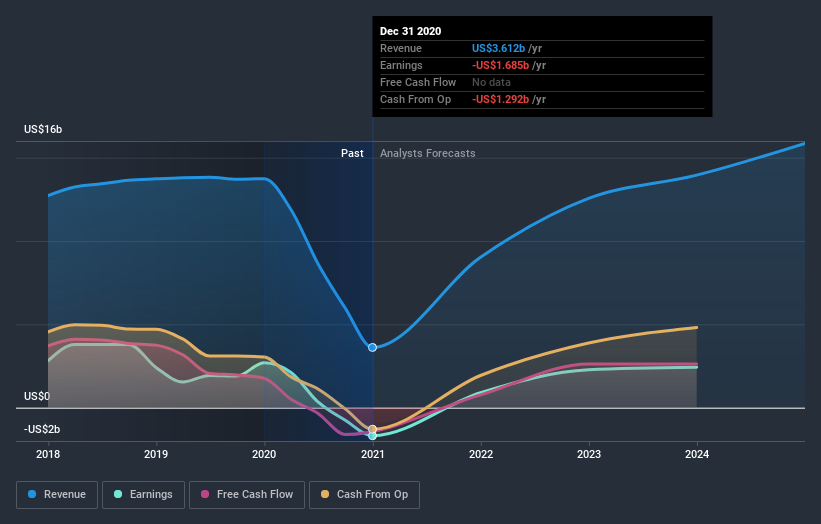821x524 pixels.
Task: Click the No data Free Cash Flow value
Action: [x=491, y=82]
